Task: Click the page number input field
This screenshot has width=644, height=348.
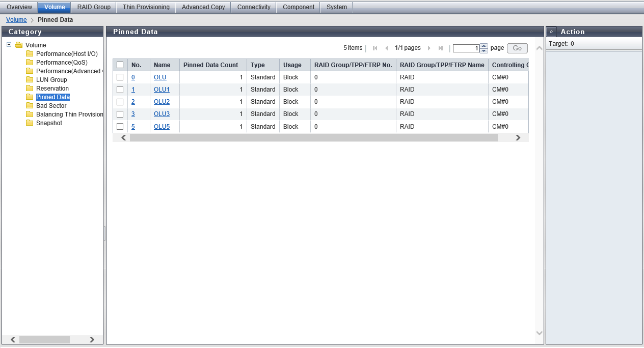Action: click(466, 48)
